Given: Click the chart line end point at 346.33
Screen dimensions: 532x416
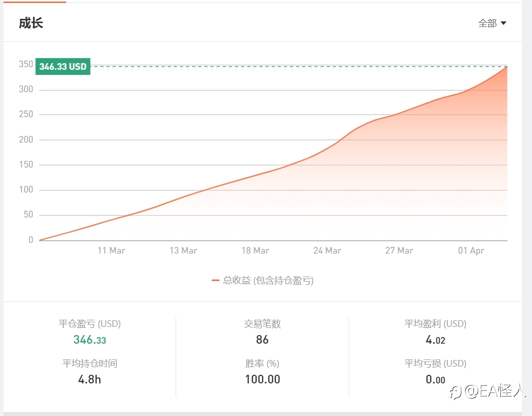Looking at the screenshot, I should click(507, 67).
